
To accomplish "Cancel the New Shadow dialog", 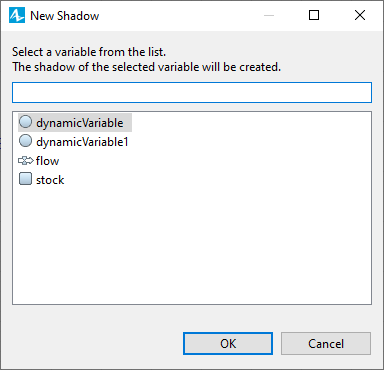I will 326,343.
